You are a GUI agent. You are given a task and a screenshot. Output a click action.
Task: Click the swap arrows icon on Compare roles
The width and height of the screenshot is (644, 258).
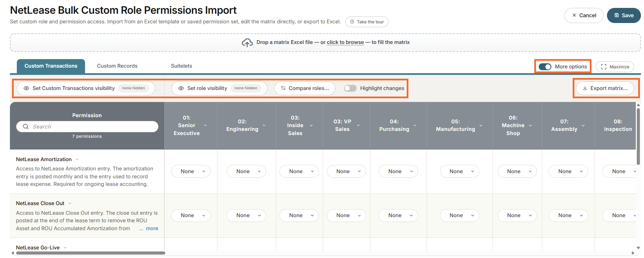pyautogui.click(x=283, y=88)
